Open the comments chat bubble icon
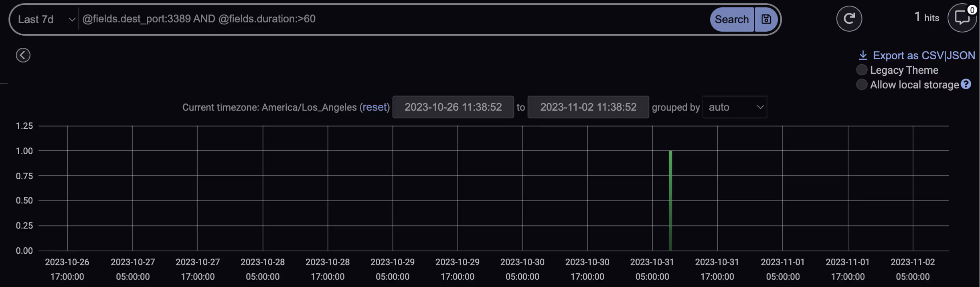980x287 pixels. pos(962,18)
